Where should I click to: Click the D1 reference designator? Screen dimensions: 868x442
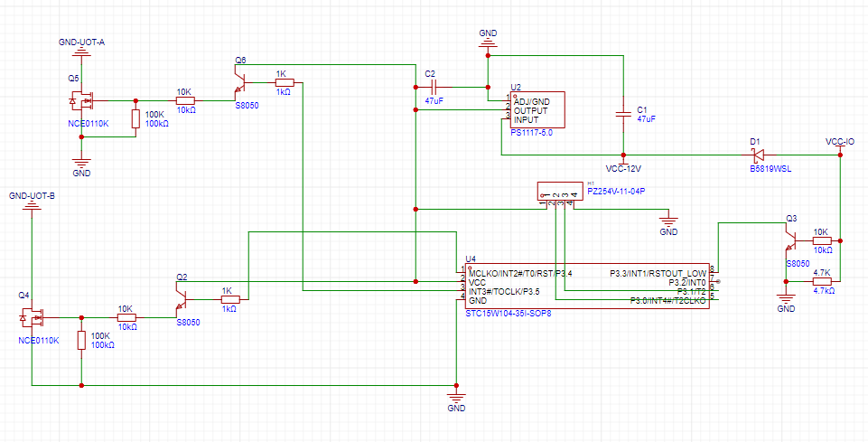pyautogui.click(x=755, y=142)
